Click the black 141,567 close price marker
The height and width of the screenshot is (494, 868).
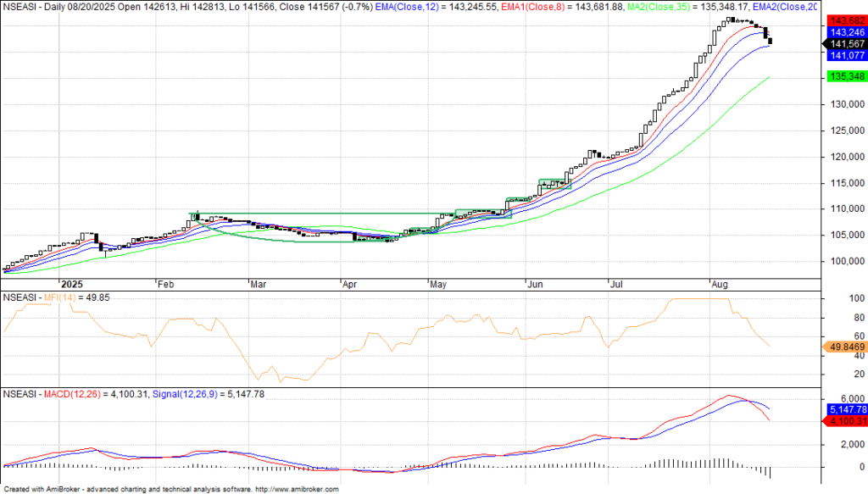[844, 44]
